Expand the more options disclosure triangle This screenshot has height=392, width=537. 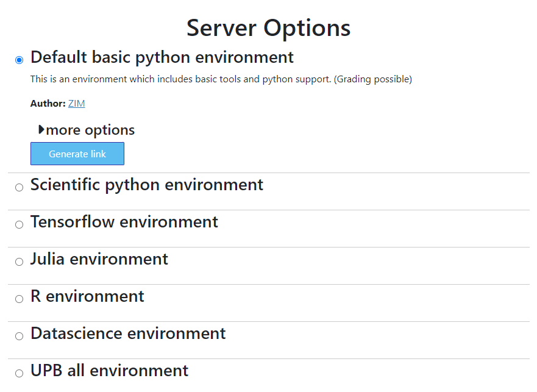pyautogui.click(x=41, y=130)
